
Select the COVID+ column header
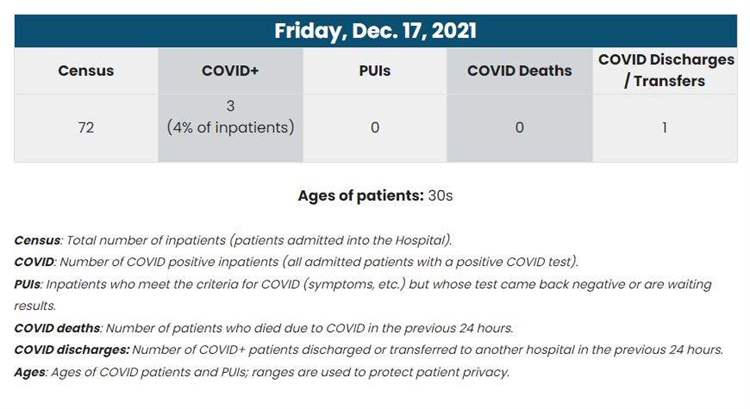[x=231, y=71]
